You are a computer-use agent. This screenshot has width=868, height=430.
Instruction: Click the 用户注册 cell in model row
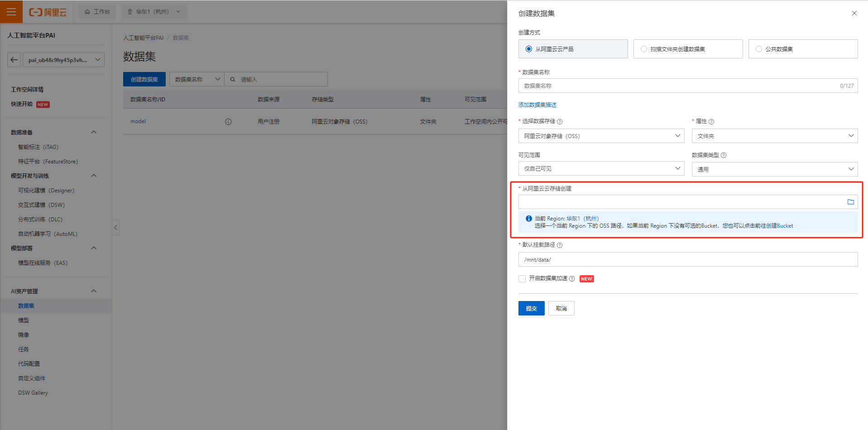click(x=269, y=122)
